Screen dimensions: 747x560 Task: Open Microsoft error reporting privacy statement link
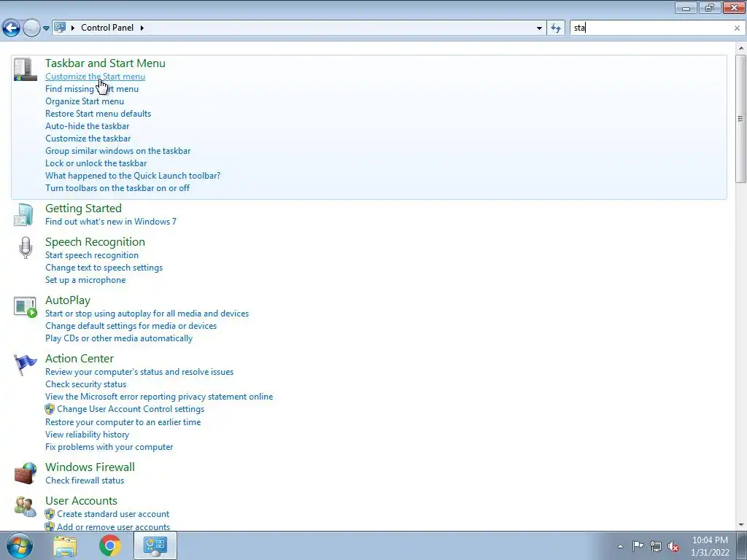(159, 397)
